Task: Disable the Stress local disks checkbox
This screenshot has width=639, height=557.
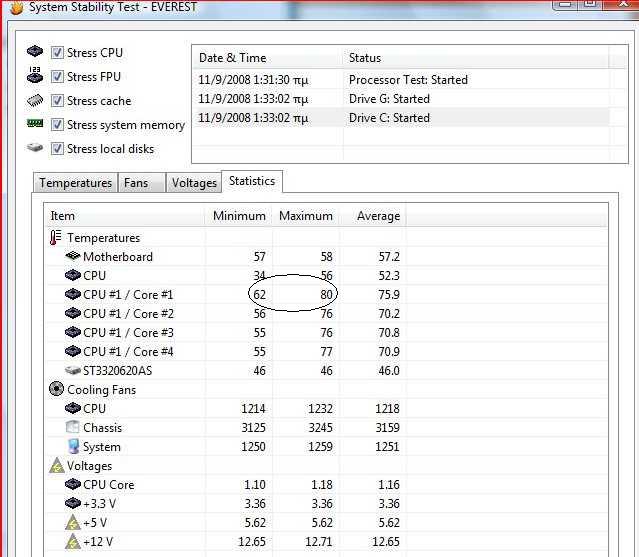Action: point(57,149)
